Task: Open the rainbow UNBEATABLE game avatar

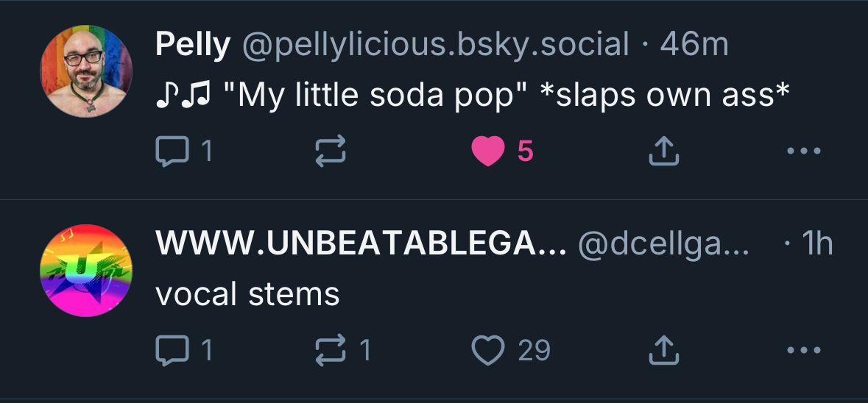Action: [x=86, y=271]
